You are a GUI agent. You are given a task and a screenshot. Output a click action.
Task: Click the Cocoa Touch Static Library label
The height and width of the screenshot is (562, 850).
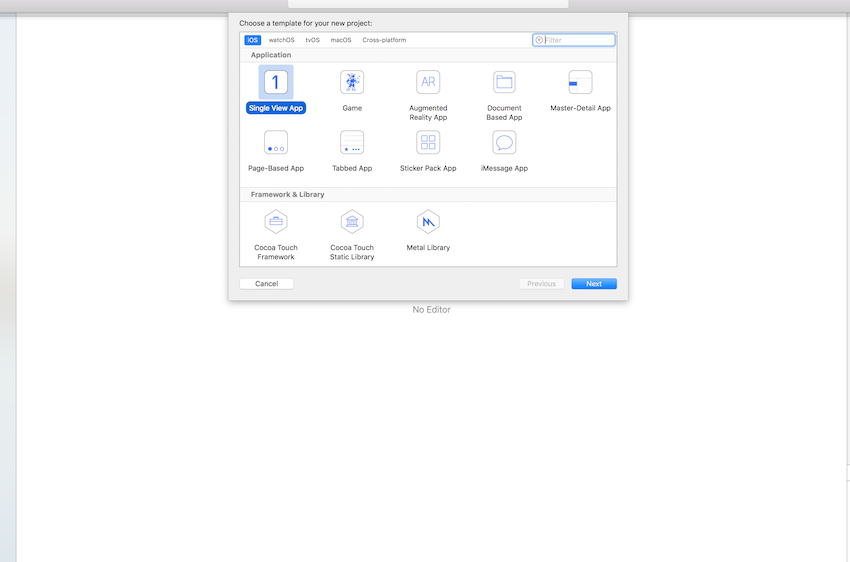coord(352,252)
